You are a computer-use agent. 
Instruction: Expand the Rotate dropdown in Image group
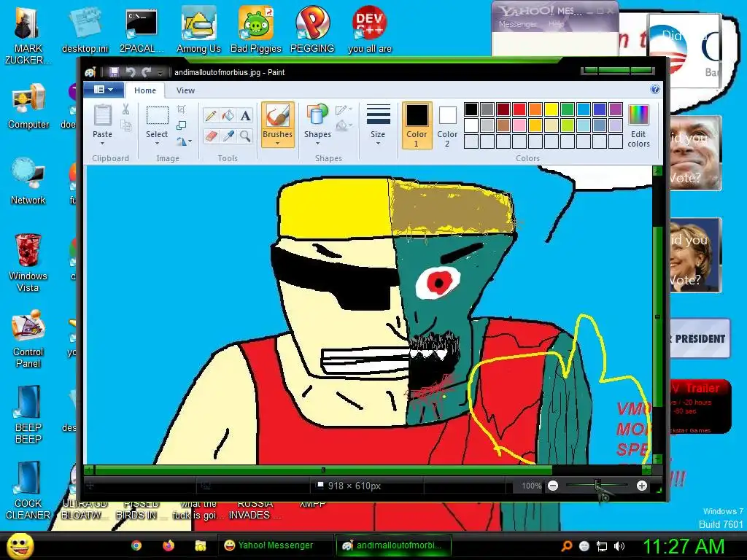[184, 141]
